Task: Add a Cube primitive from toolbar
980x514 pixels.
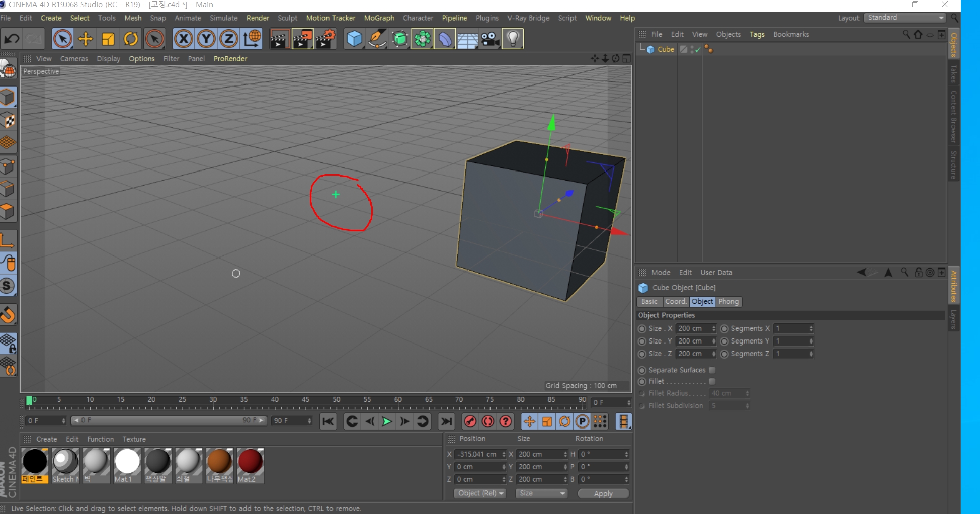Action: coord(354,39)
